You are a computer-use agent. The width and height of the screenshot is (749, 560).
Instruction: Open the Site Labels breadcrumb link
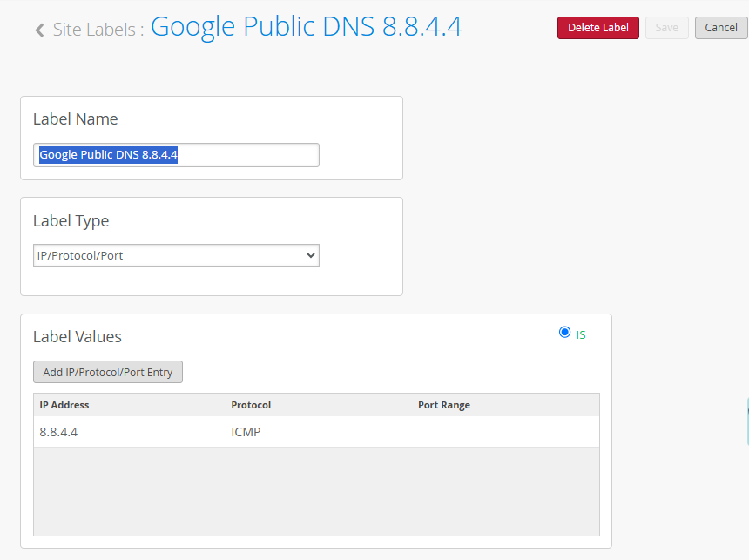95,30
